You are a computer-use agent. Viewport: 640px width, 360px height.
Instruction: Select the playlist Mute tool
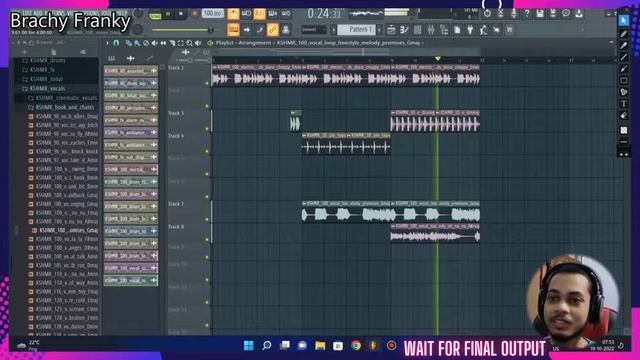pyautogui.click(x=154, y=43)
